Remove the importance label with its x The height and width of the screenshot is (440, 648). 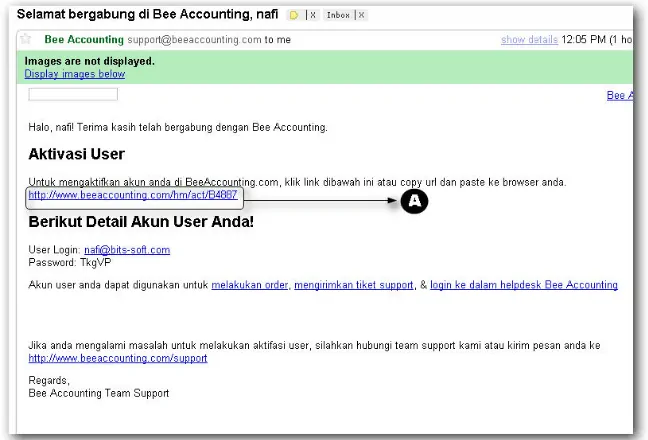tap(313, 15)
